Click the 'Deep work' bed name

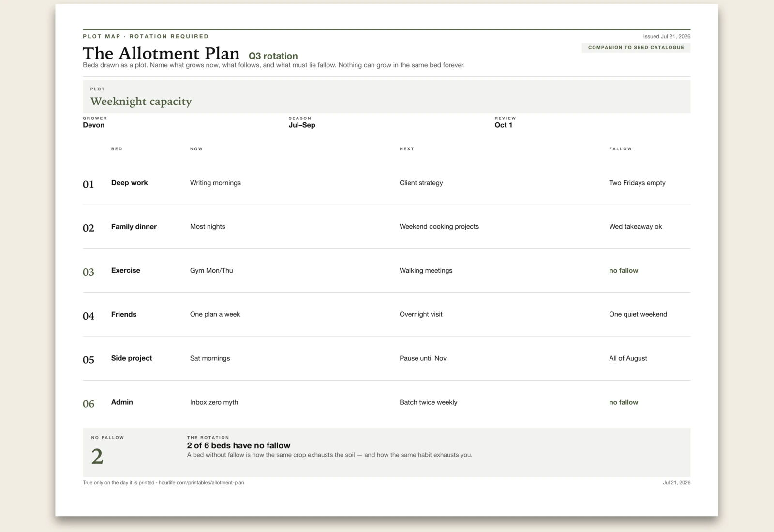129,182
